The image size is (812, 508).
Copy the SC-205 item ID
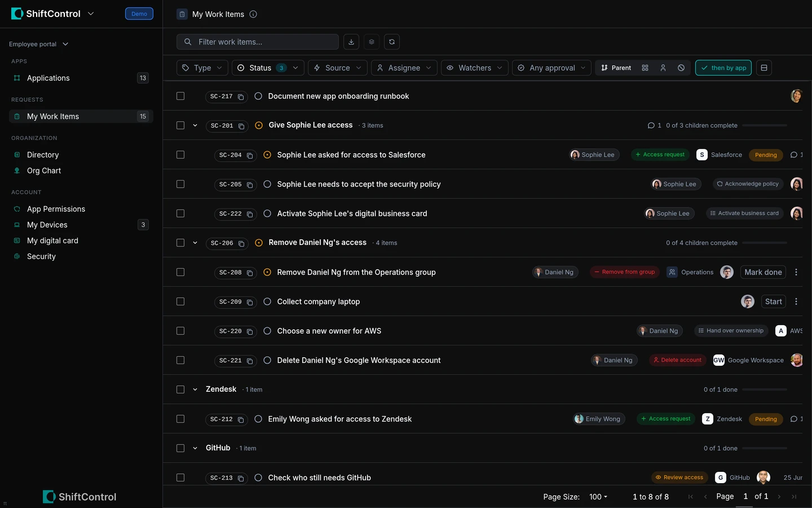(250, 185)
